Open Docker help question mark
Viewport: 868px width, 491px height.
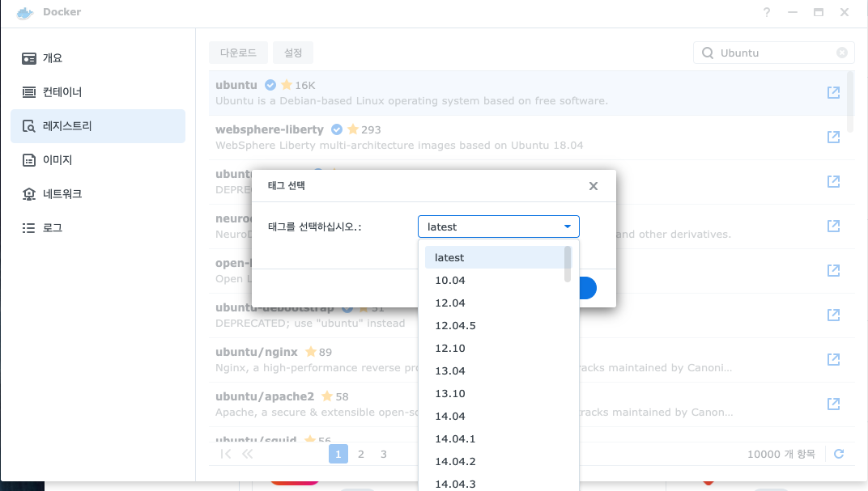(767, 12)
